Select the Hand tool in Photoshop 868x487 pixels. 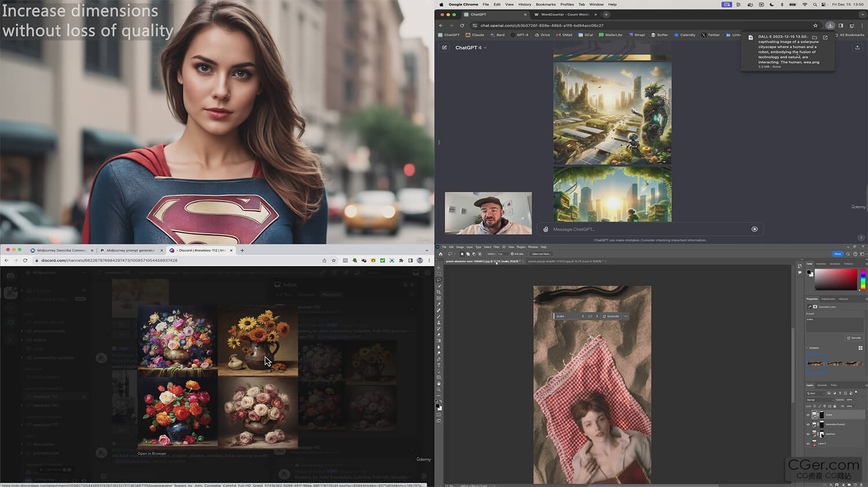pos(439,383)
